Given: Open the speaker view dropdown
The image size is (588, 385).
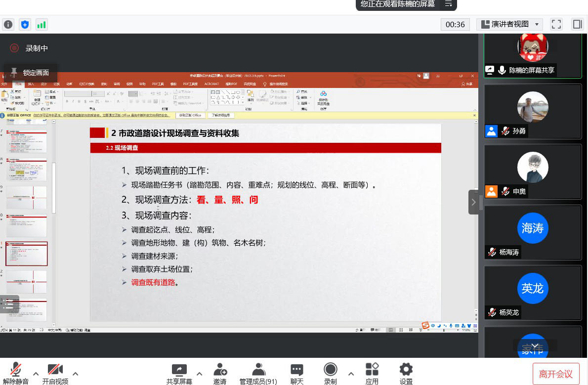Looking at the screenshot, I should click(509, 24).
